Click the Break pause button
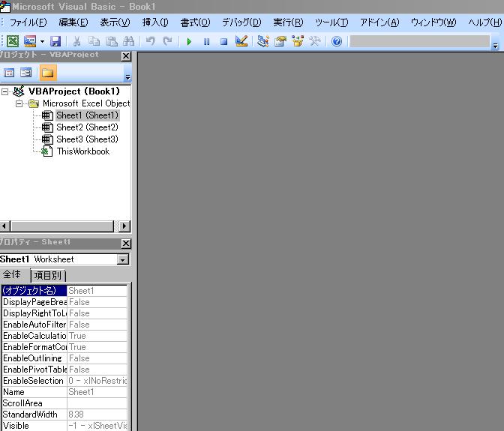The width and height of the screenshot is (504, 431). click(206, 41)
